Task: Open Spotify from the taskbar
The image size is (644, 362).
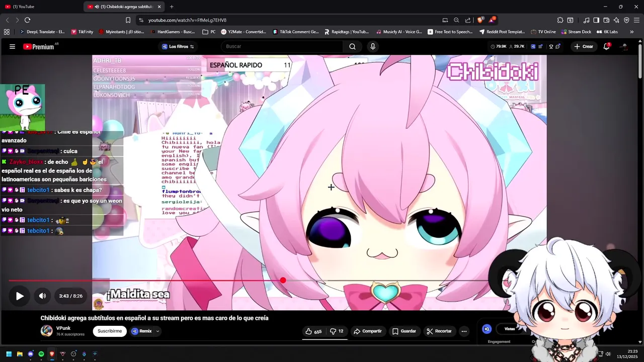Action: 41,354
